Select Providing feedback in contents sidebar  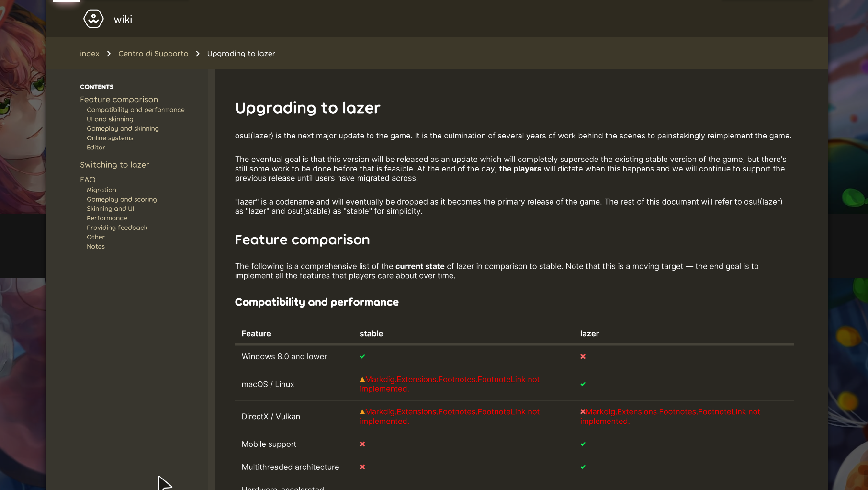tap(117, 228)
